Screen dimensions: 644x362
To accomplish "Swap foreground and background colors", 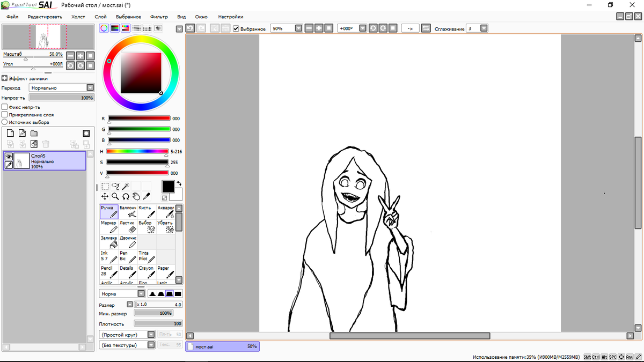I will 179,183.
